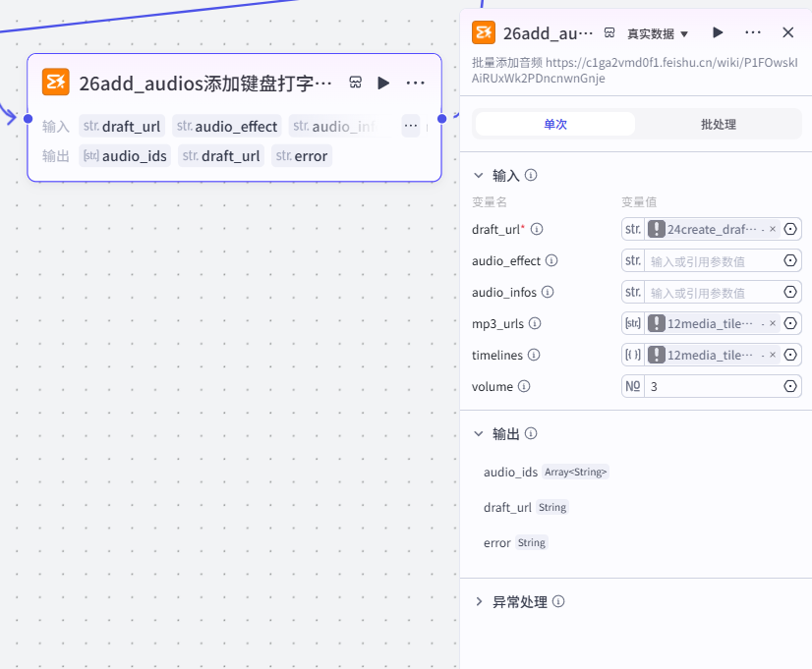This screenshot has width=812, height=669.
Task: Click the orange plugin icon in side panel header
Action: (x=483, y=32)
